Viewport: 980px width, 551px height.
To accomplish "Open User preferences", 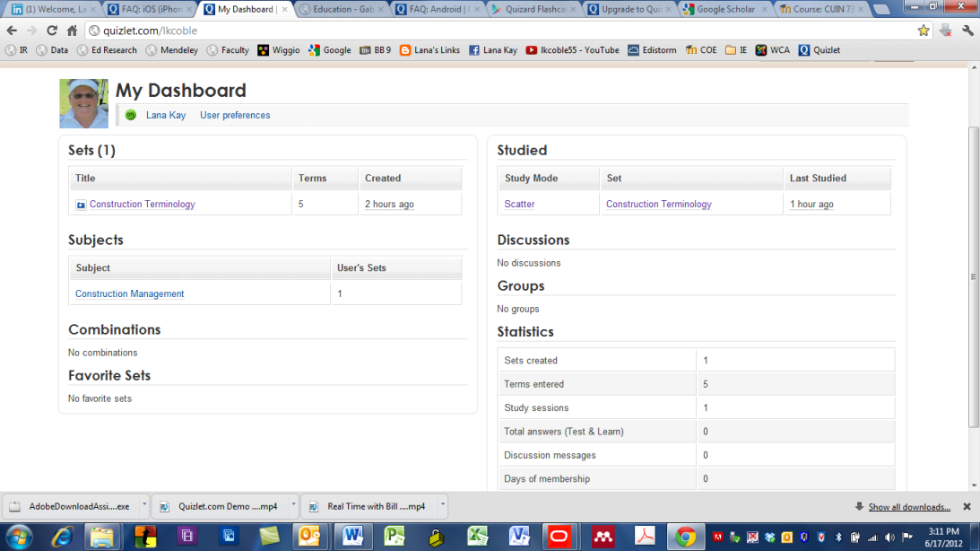I will 235,115.
